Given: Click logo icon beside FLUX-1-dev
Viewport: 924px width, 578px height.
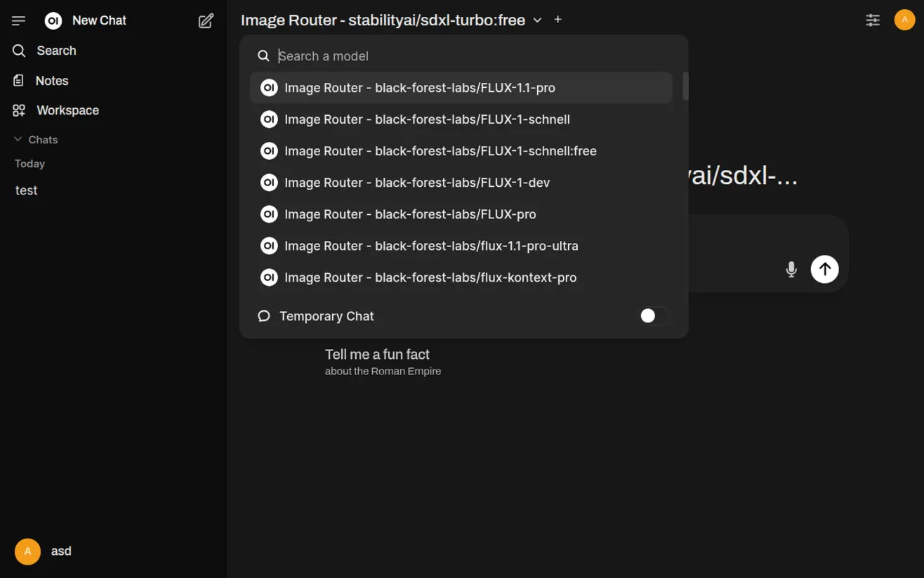Looking at the screenshot, I should [269, 183].
